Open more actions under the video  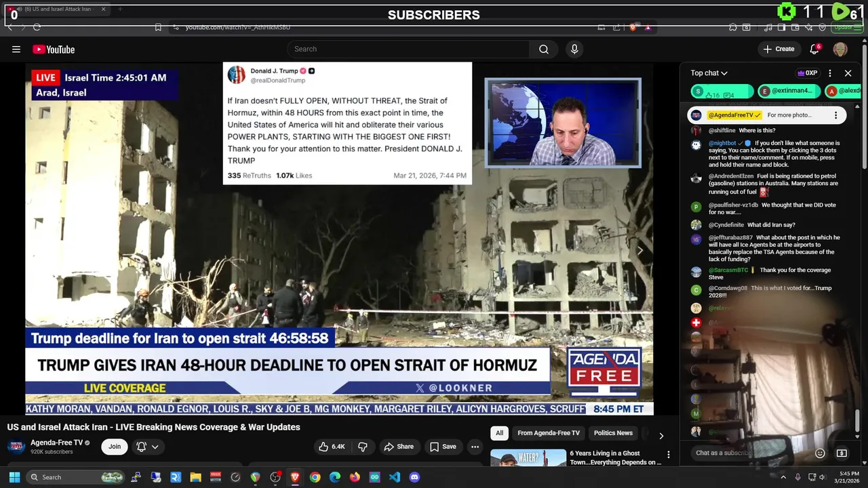pyautogui.click(x=475, y=447)
